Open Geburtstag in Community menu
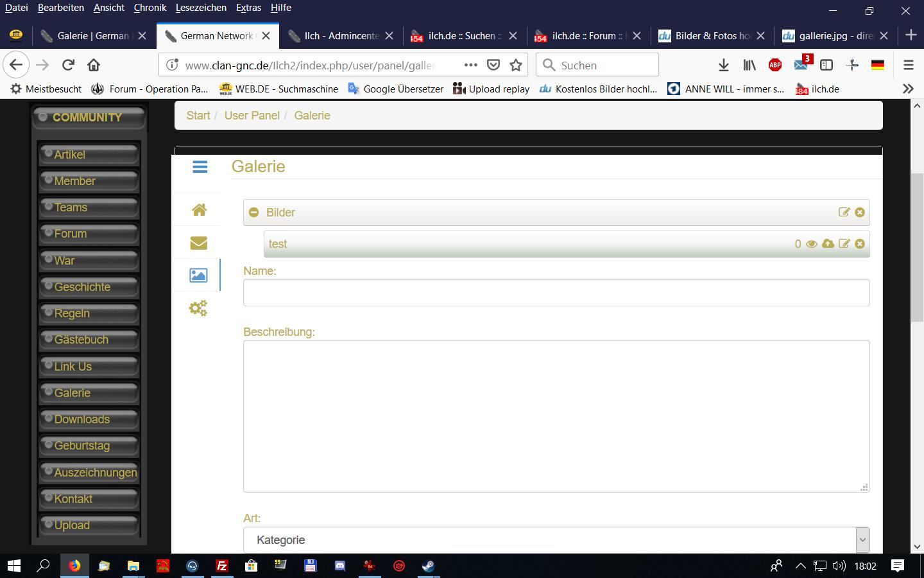Image resolution: width=924 pixels, height=578 pixels. (x=89, y=446)
